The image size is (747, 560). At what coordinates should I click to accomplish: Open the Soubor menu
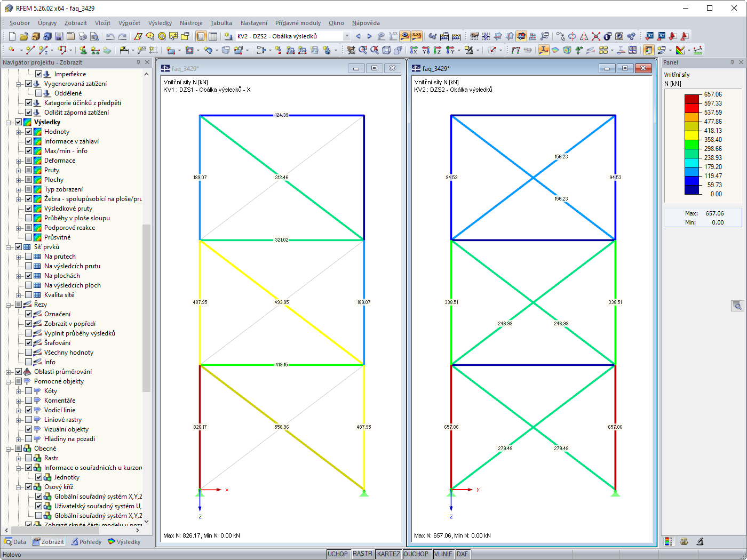20,23
